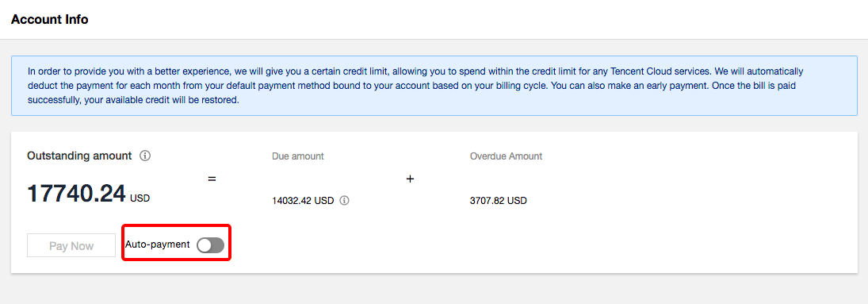The height and width of the screenshot is (304, 868).
Task: Select the 3707.82 USD overdue value
Action: pos(499,201)
